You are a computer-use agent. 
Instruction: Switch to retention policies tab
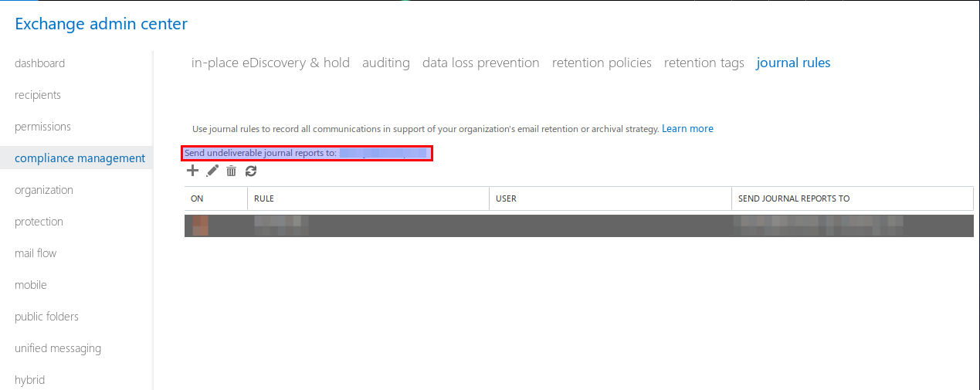click(x=602, y=63)
